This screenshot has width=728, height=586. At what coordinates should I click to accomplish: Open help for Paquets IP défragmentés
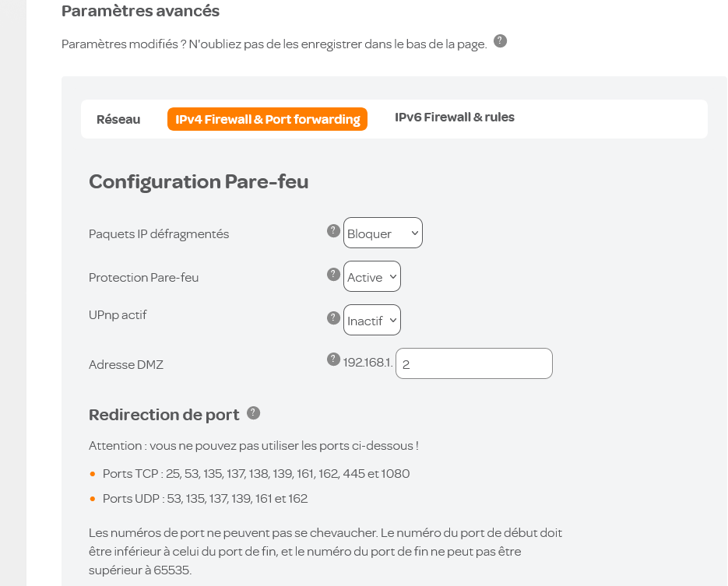pyautogui.click(x=333, y=230)
